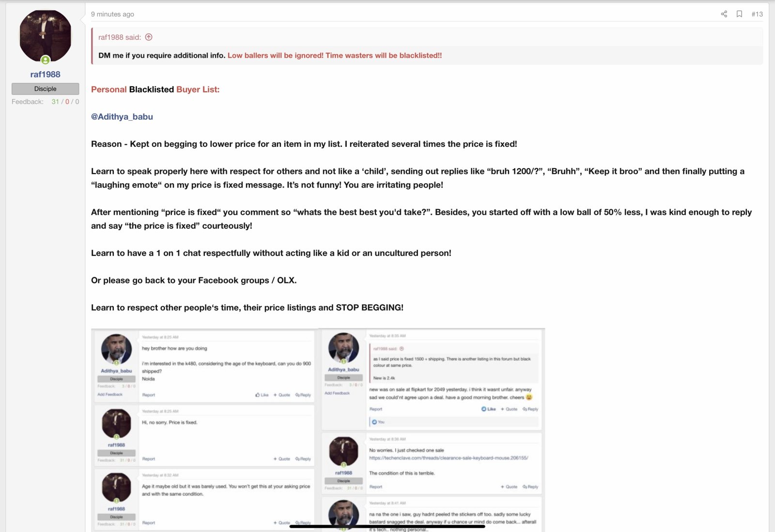775x532 pixels.
Task: Open the embedded conversation screenshot image
Action: click(318, 430)
